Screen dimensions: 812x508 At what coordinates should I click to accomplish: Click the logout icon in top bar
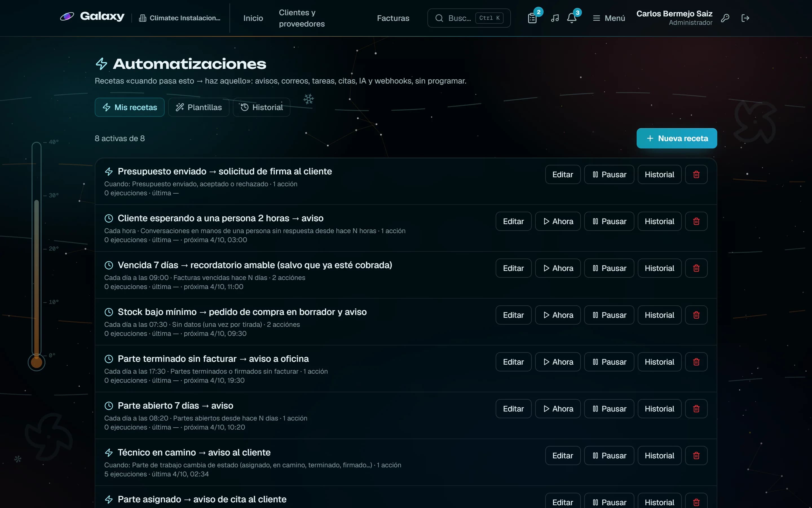click(x=745, y=18)
